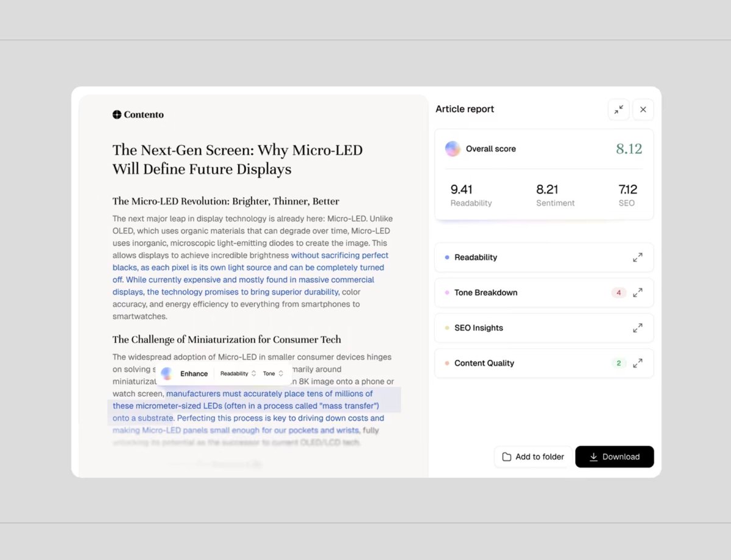The image size is (731, 560).
Task: Expand the Tone Breakdown section
Action: (638, 293)
